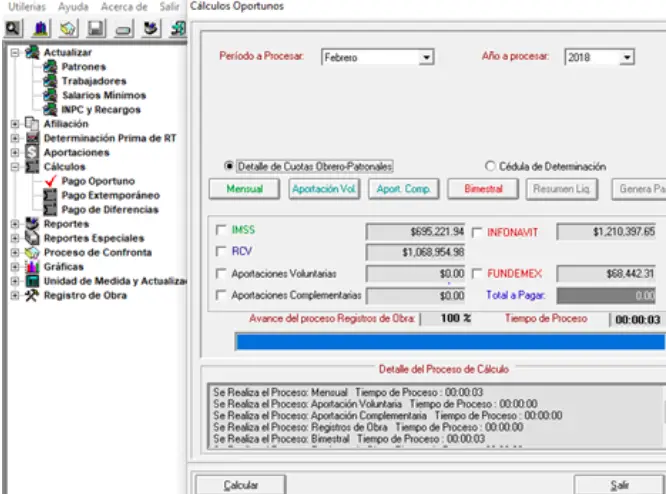Screen dimensions: 666x494
Task: Select the Actualizar node icon
Action: [x=32, y=52]
